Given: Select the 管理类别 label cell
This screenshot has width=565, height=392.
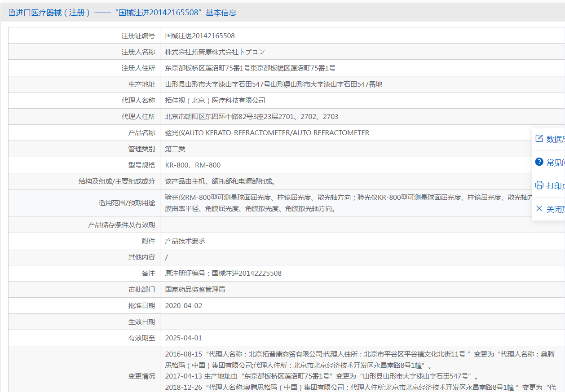Looking at the screenshot, I should (x=84, y=149).
